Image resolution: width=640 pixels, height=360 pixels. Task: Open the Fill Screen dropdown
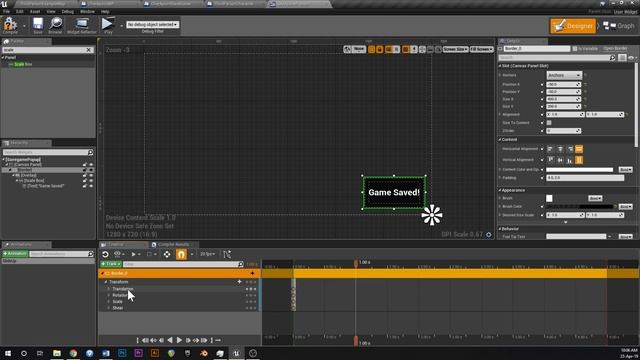tap(482, 49)
